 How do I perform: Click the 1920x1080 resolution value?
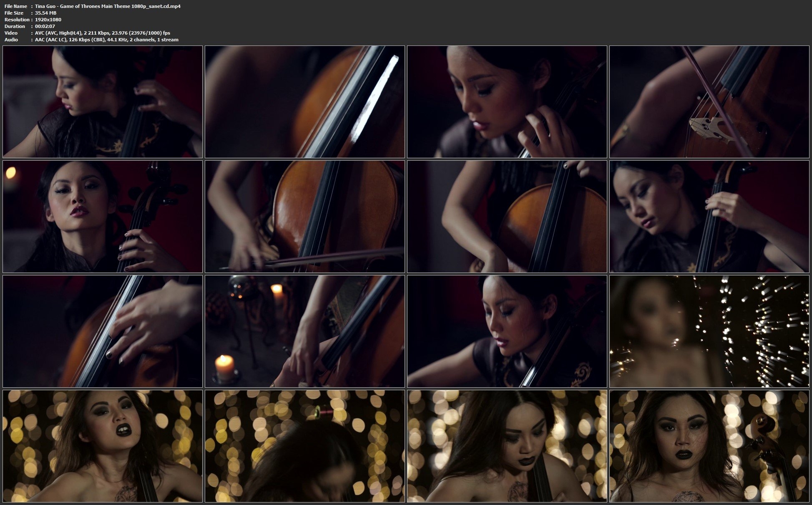(48, 20)
